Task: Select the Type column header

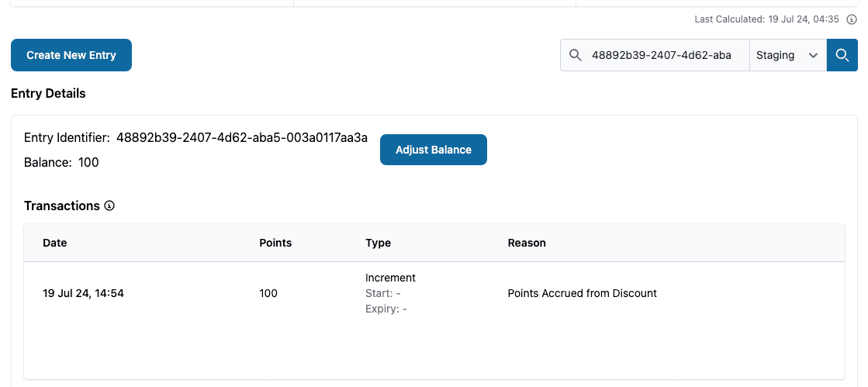Action: tap(378, 243)
